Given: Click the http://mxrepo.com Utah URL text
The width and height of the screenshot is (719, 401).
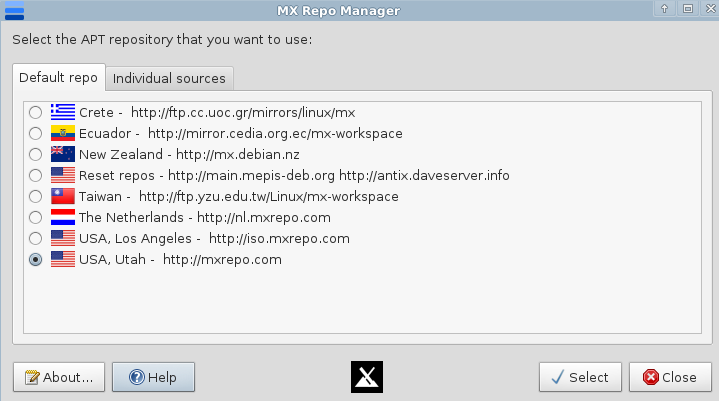Looking at the screenshot, I should tap(222, 260).
